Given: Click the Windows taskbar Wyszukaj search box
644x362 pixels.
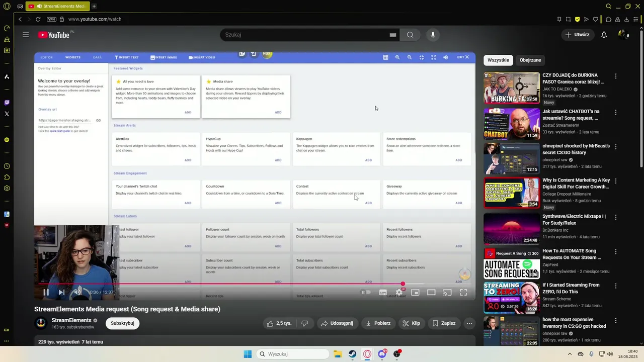Looking at the screenshot, I should [x=292, y=354].
